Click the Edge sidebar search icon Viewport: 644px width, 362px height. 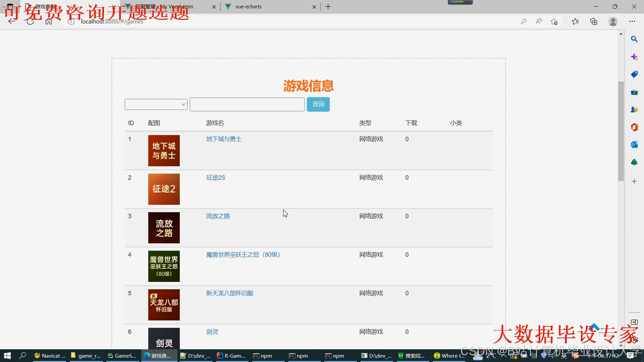click(x=634, y=39)
